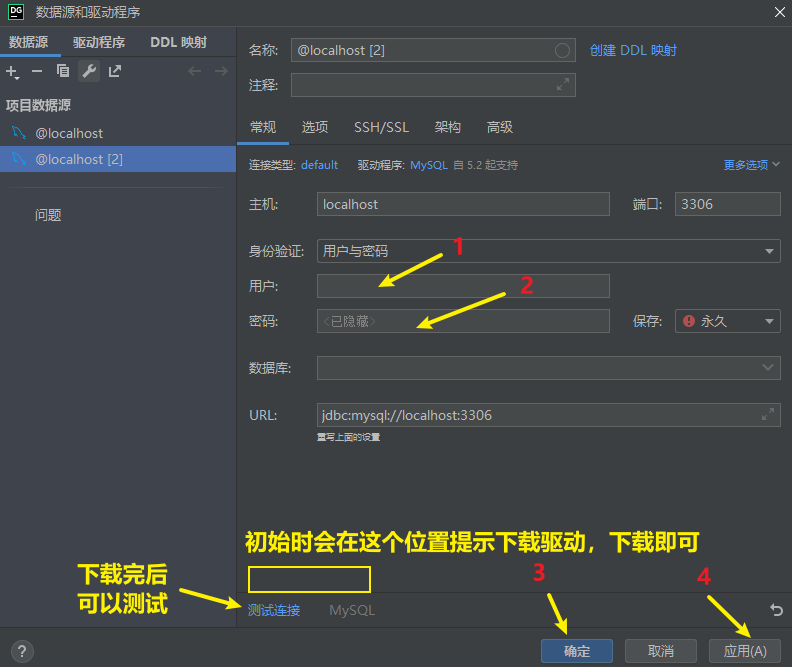
Task: Click into the 用户 username input field
Action: click(x=463, y=286)
